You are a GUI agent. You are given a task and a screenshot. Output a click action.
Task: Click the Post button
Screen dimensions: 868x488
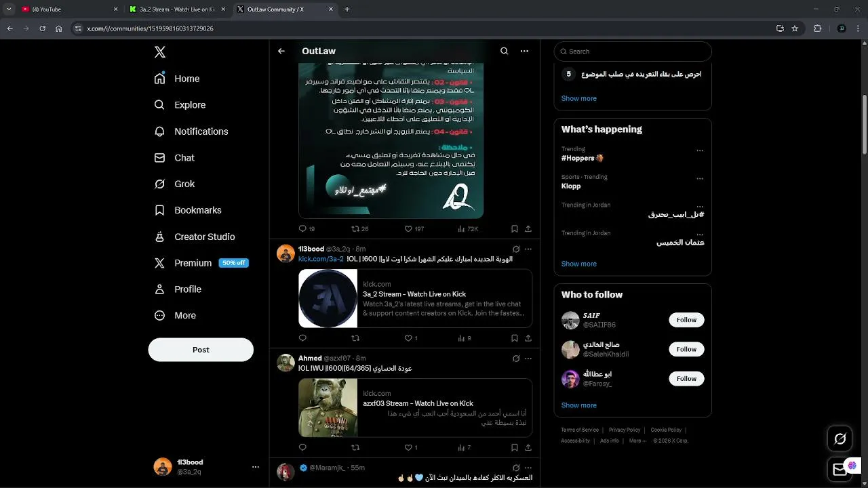pos(201,350)
